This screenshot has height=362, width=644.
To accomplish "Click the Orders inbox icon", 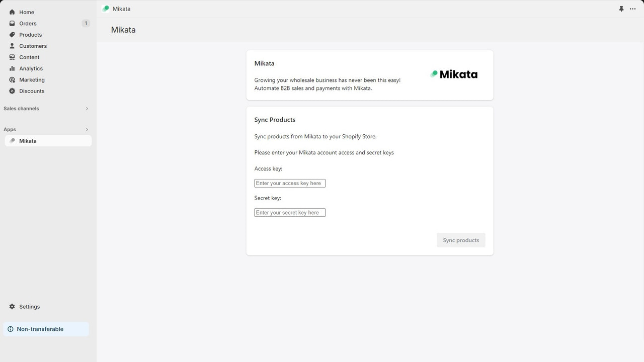I will click(12, 23).
